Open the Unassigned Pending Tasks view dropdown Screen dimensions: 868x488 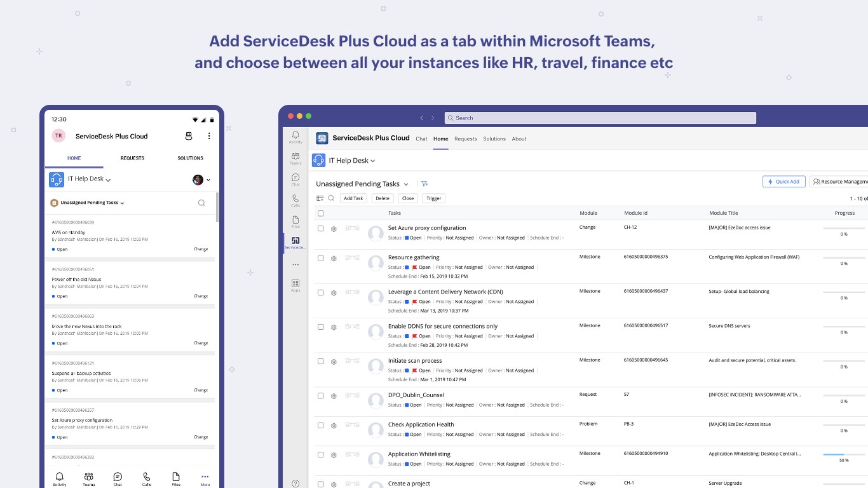tap(406, 184)
